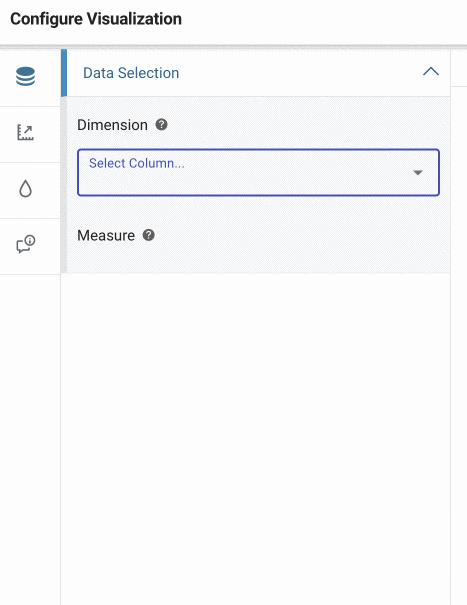Click the Configure Visualization title
The height and width of the screenshot is (605, 467).
(96, 19)
